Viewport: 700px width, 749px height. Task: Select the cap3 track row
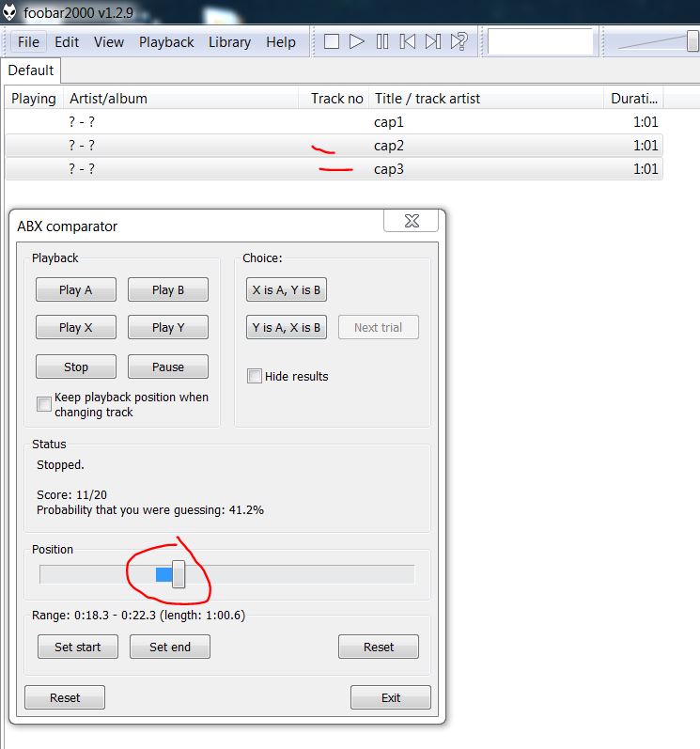334,168
